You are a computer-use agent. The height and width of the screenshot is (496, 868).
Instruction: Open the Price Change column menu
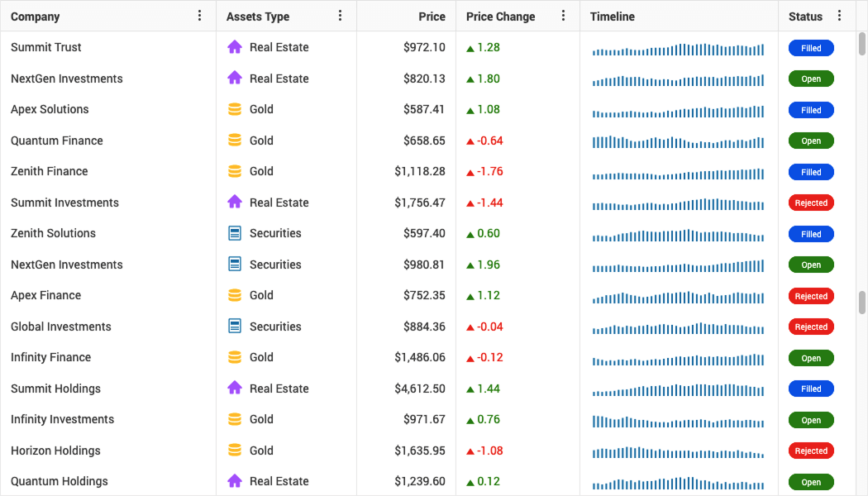click(x=563, y=16)
